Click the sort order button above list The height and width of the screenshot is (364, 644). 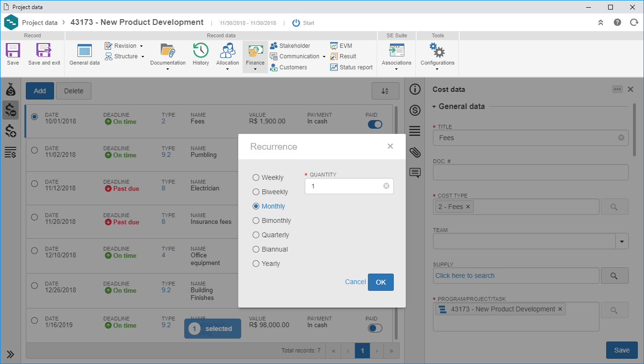pyautogui.click(x=385, y=91)
